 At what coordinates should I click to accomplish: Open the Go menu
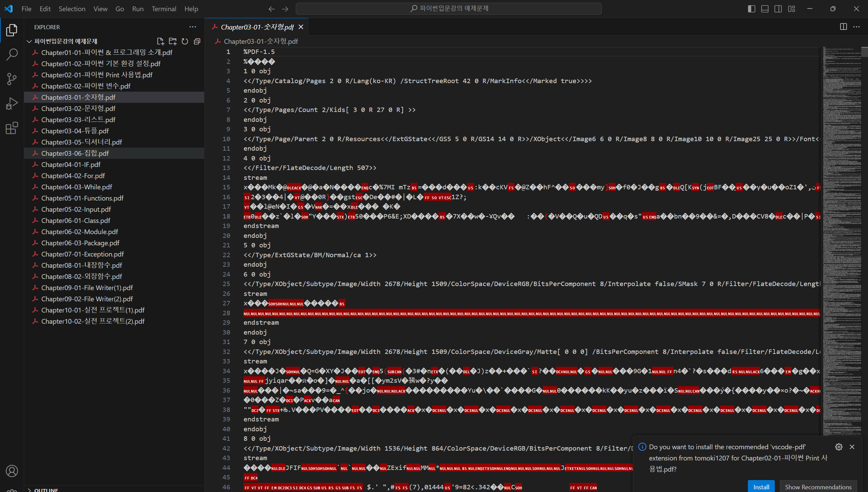(x=120, y=9)
